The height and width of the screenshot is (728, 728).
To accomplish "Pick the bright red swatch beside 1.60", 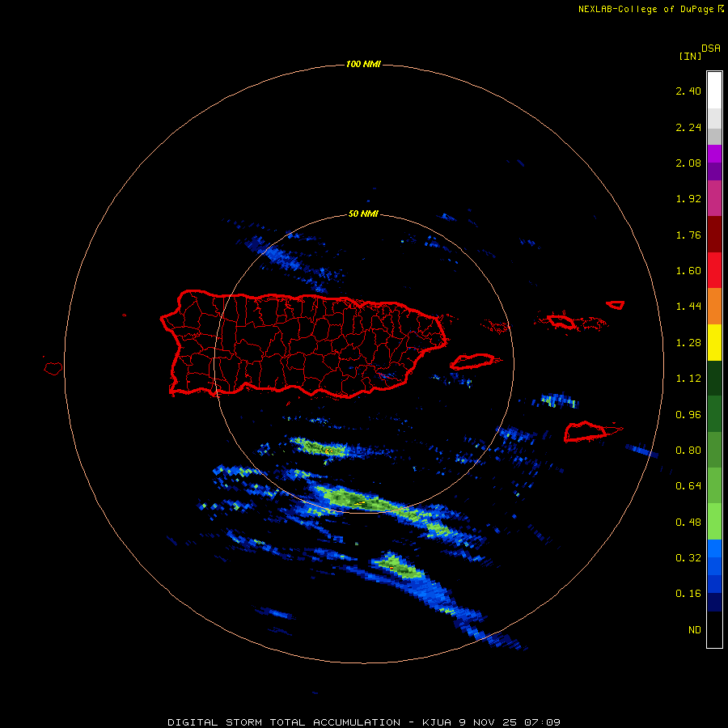I will 714,270.
